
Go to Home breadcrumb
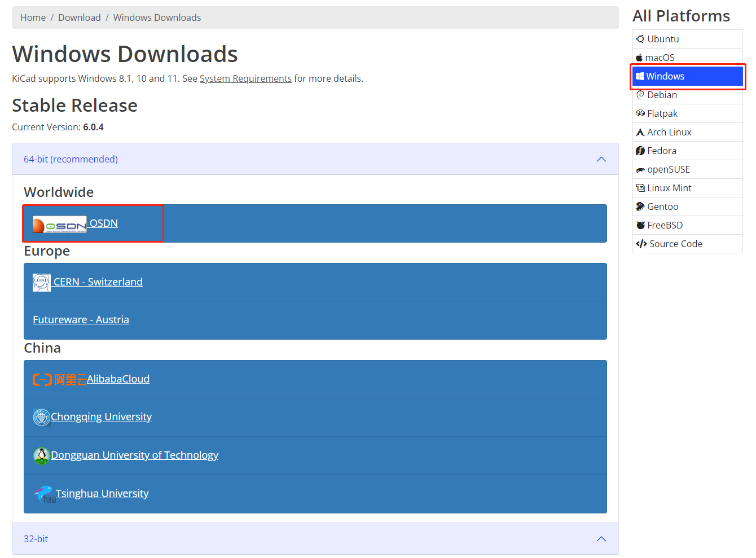click(x=33, y=17)
